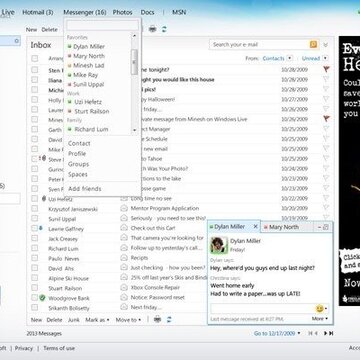
Task: Flag the 'thought you would like this house' message
Action: pos(326,79)
